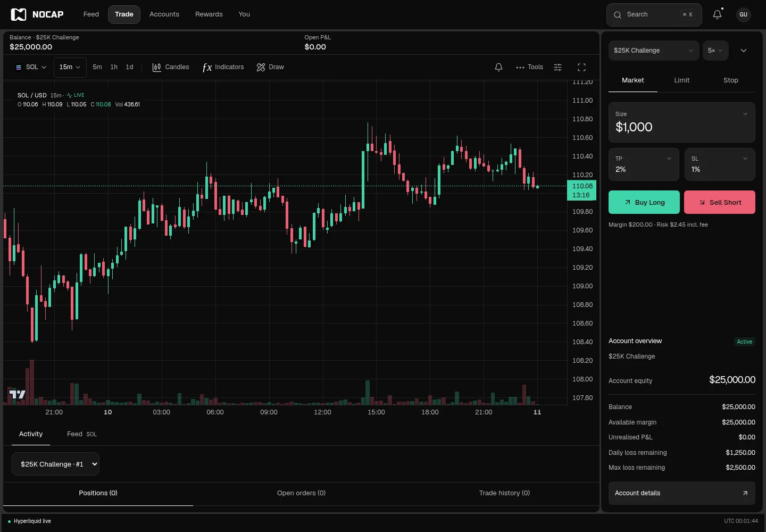The height and width of the screenshot is (532, 766).
Task: Set a price alert using the chart bell icon
Action: coord(498,67)
